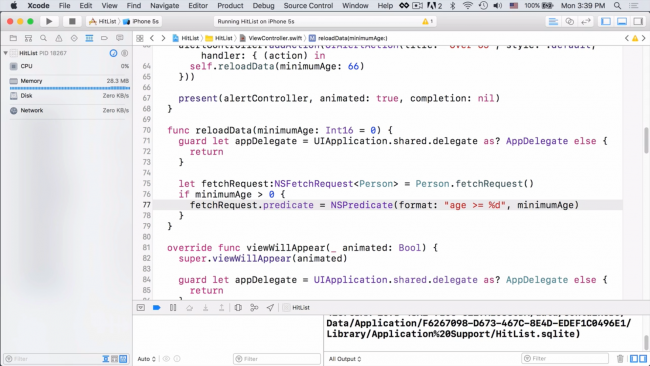The width and height of the screenshot is (650, 366).
Task: Step into in debugger
Action: click(206, 308)
